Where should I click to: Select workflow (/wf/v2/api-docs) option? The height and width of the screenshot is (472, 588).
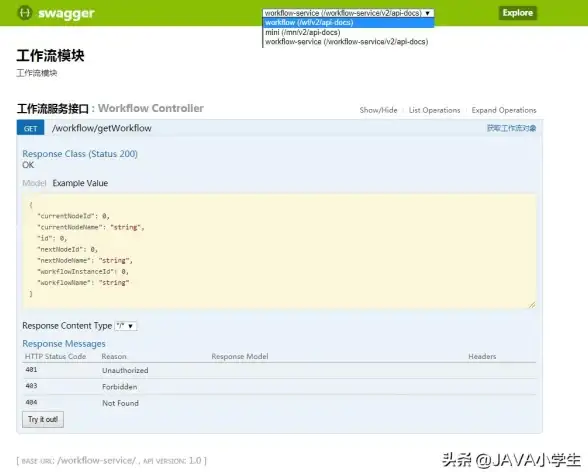point(348,22)
